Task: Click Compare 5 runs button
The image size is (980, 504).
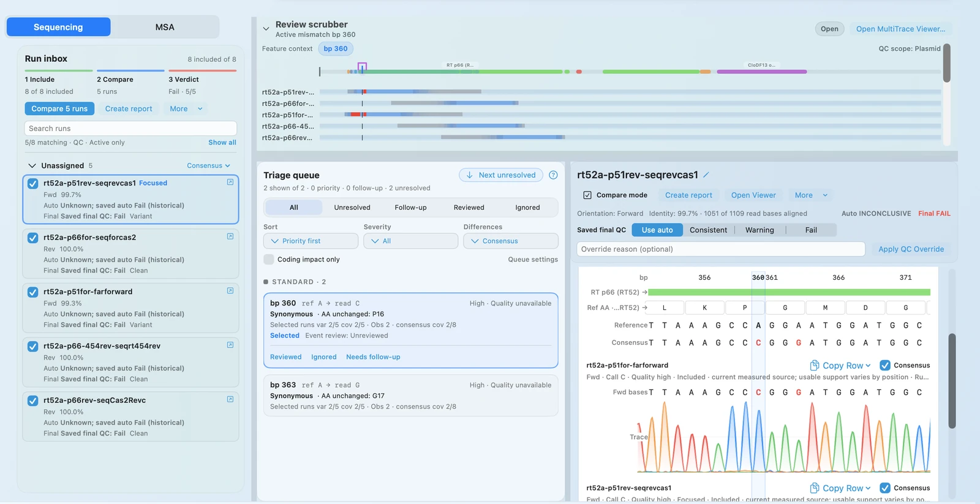Action: pos(59,109)
